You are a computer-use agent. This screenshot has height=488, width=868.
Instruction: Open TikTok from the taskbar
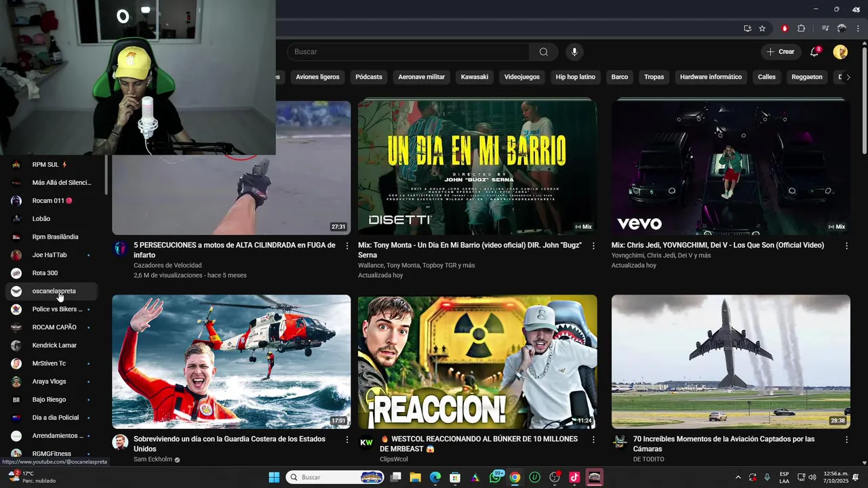coord(574,477)
